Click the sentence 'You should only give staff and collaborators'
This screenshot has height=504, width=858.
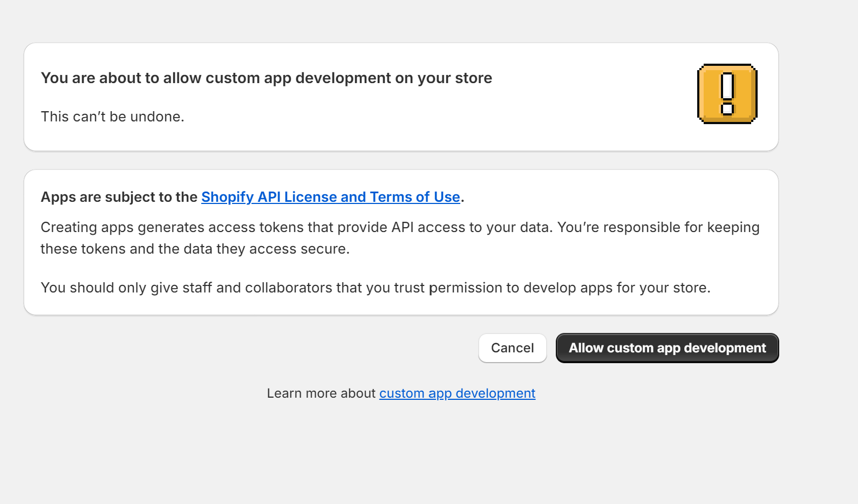376,288
